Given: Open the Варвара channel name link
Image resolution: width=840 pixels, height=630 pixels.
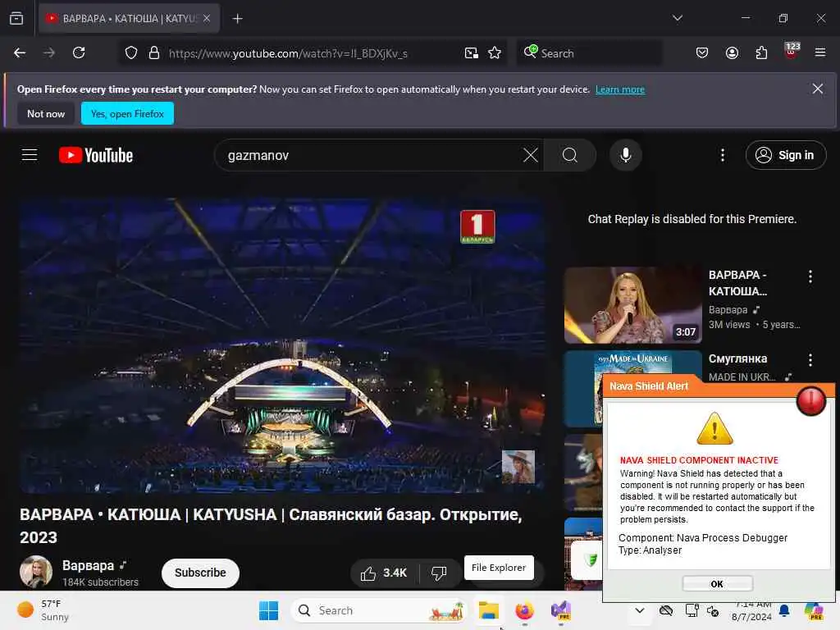Looking at the screenshot, I should click(88, 566).
